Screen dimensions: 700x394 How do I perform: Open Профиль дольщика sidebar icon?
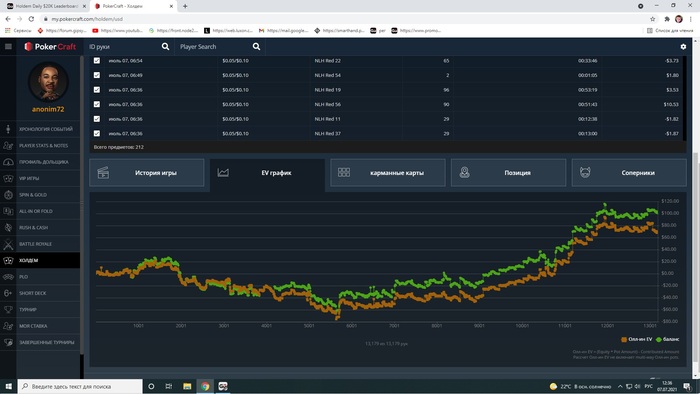[x=8, y=162]
